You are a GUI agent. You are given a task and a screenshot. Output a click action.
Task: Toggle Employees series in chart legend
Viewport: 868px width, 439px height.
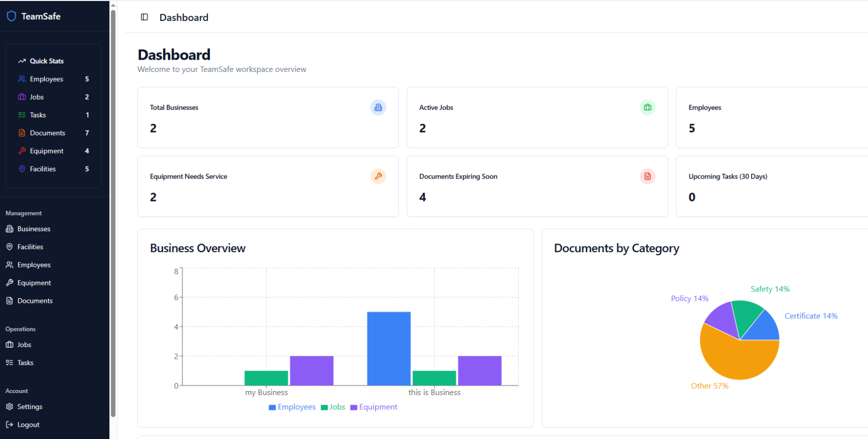[x=292, y=407]
